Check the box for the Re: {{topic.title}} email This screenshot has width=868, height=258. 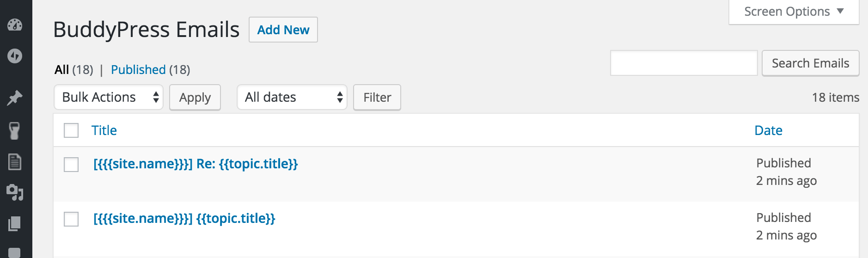[x=71, y=164]
